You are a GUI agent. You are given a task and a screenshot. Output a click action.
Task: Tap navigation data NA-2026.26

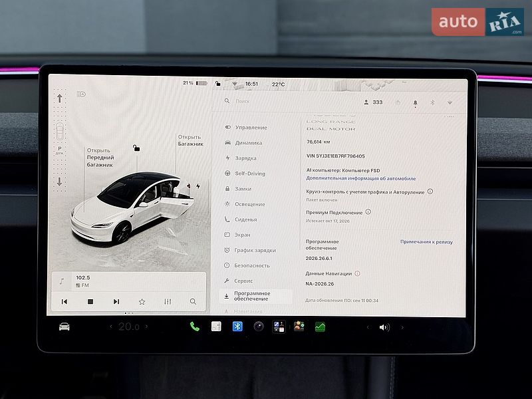coord(320,284)
